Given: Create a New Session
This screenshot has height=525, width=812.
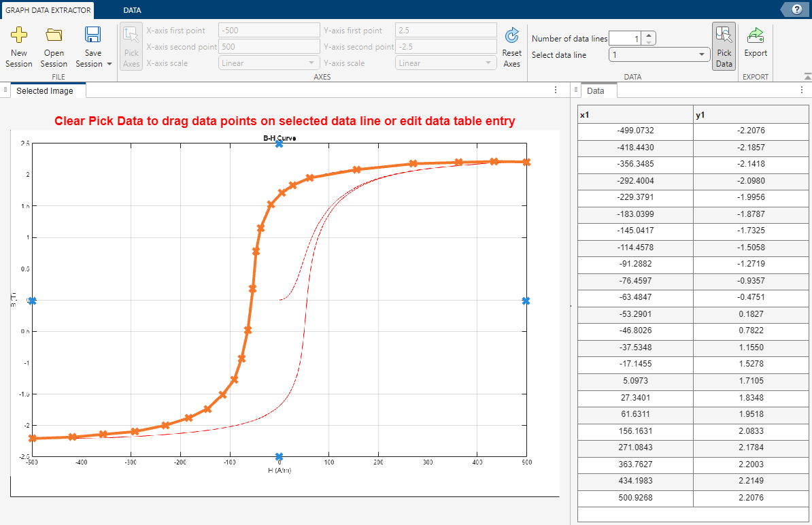Looking at the screenshot, I should pyautogui.click(x=18, y=46).
